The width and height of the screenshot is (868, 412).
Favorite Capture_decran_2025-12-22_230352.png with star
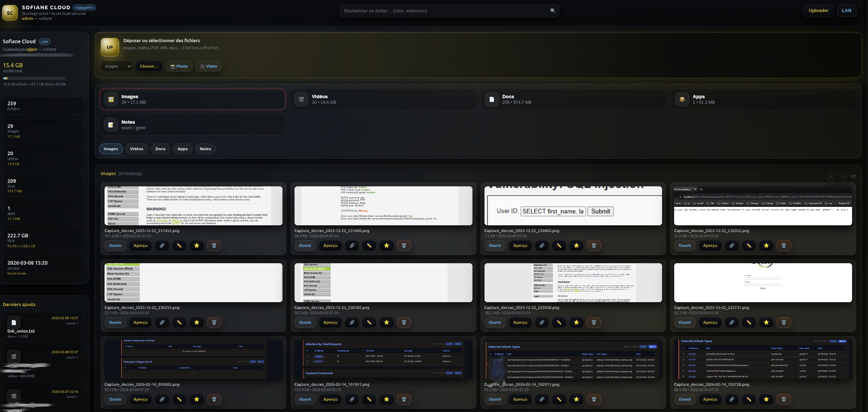766,245
